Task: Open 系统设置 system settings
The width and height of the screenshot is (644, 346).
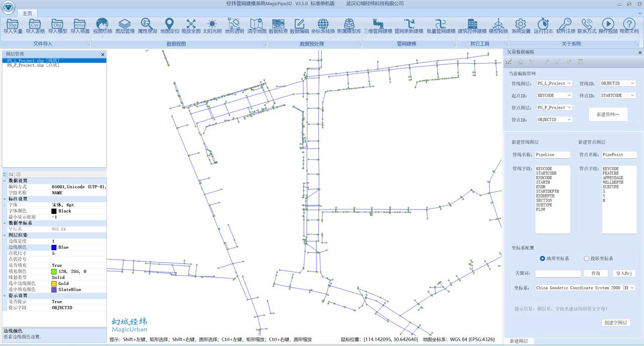Action: click(521, 26)
